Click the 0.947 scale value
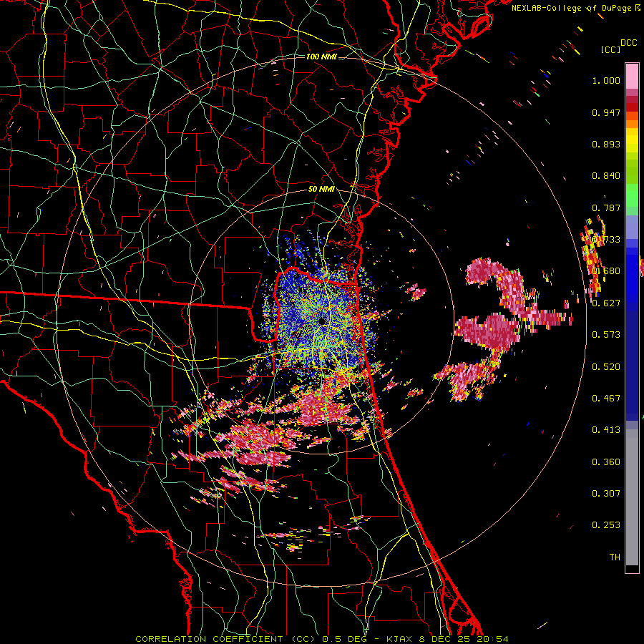Screen dimensions: 644x644 pyautogui.click(x=606, y=112)
